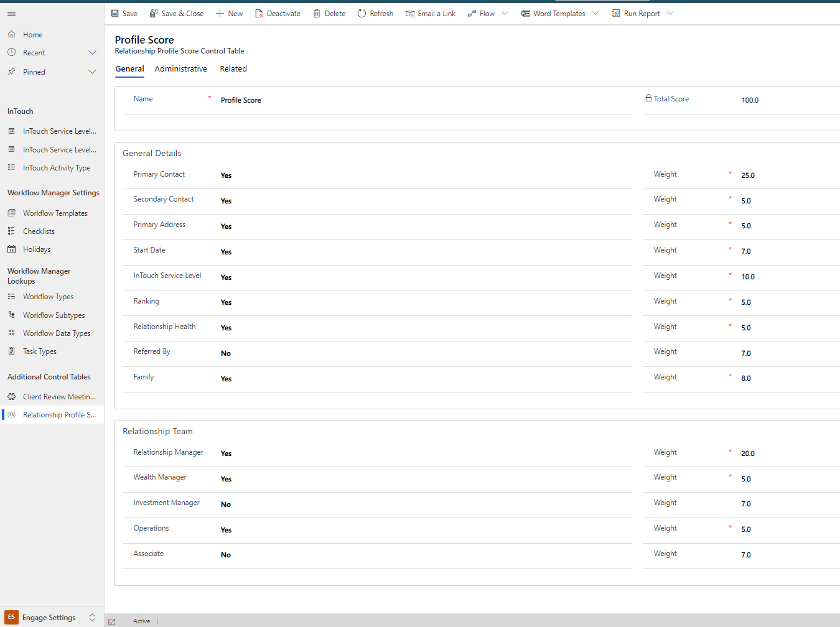The image size is (840, 627).
Task: Click the hamburger navigation menu icon
Action: (x=11, y=14)
